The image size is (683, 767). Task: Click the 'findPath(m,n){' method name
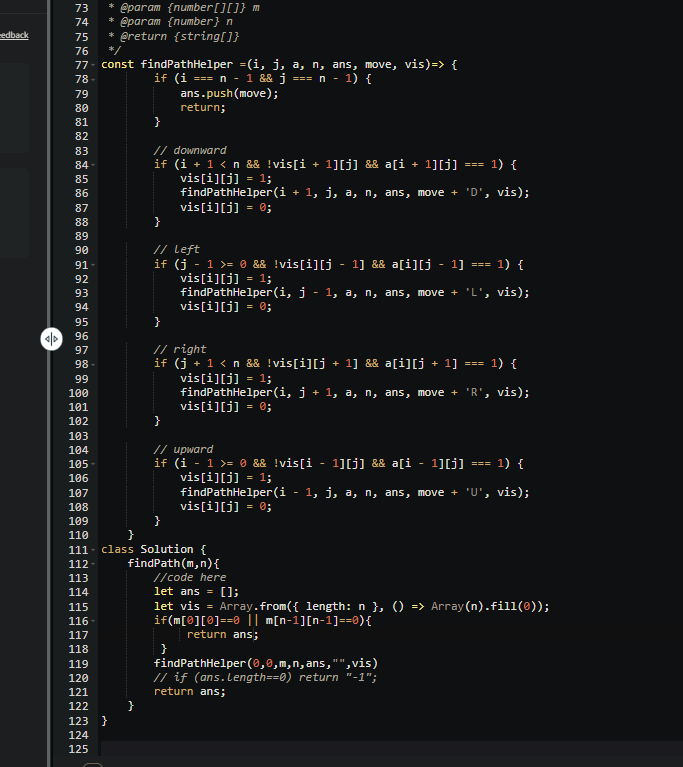pyautogui.click(x=173, y=563)
